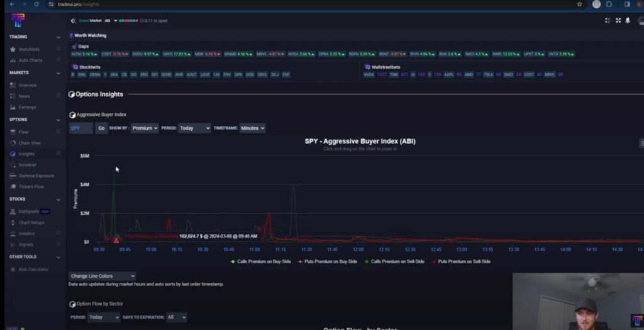Image resolution: width=644 pixels, height=330 pixels.
Task: Open the Change Line Colors dropdown
Action: click(103, 276)
